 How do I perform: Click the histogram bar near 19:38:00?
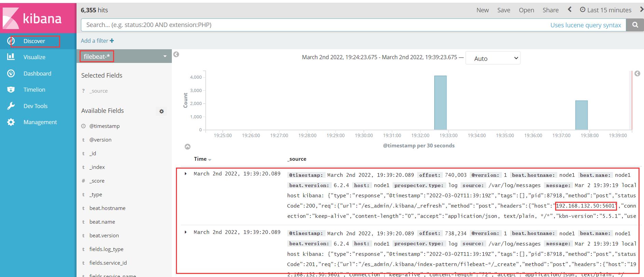[x=581, y=115]
